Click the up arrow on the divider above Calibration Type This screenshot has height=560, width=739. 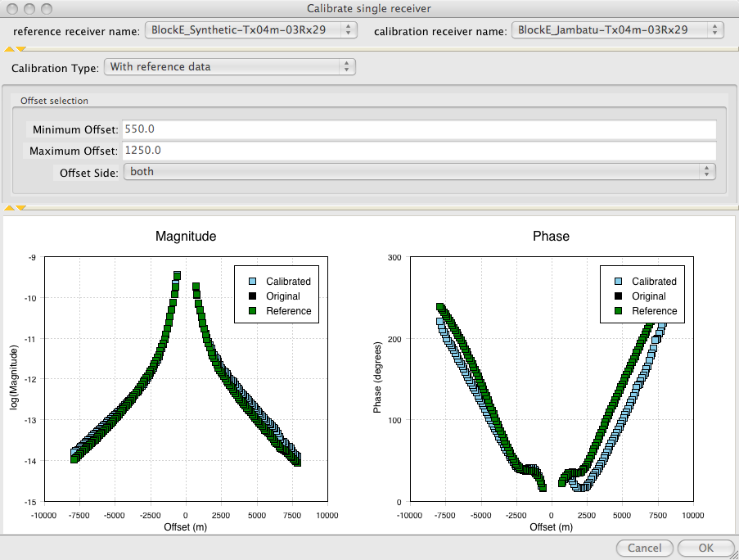(x=8, y=49)
